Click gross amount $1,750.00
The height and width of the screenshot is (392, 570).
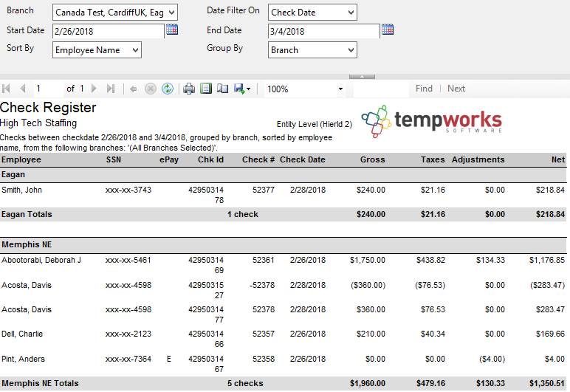tap(368, 260)
